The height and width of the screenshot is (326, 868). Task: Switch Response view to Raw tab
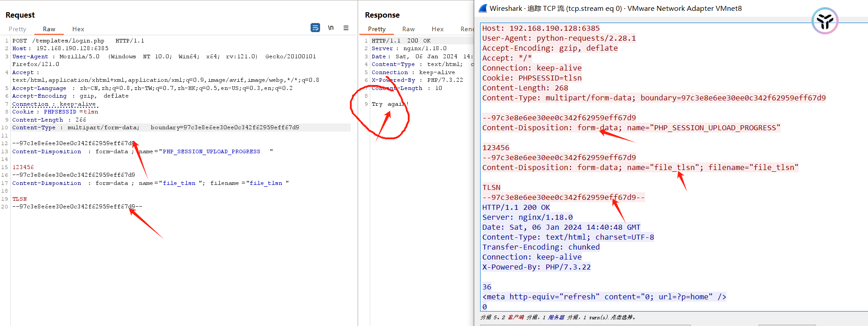pos(408,29)
